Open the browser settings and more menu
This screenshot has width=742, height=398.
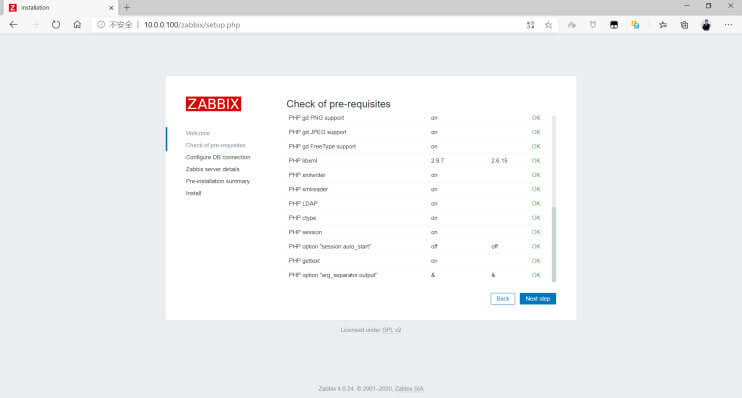click(728, 25)
